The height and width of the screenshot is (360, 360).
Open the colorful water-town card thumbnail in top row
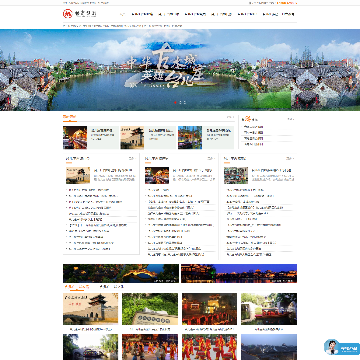coord(190,137)
